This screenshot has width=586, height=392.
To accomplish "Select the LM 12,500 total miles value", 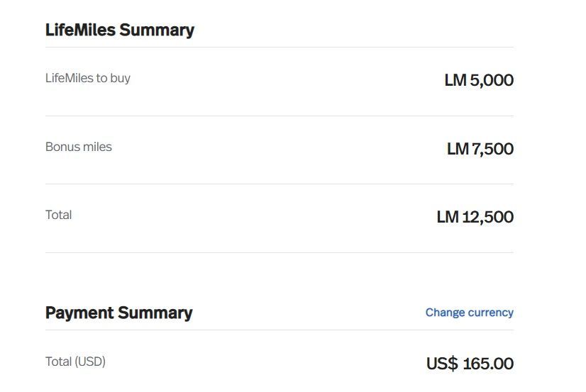I will coord(475,217).
